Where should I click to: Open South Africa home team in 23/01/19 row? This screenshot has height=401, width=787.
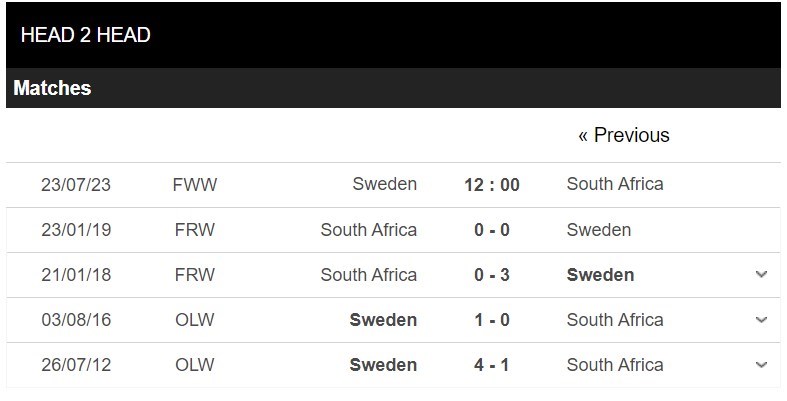[368, 230]
